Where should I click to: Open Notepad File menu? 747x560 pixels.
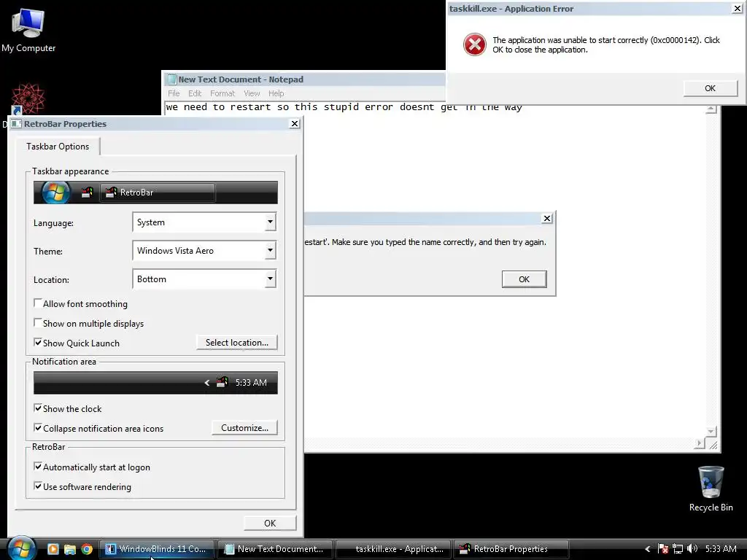point(174,93)
